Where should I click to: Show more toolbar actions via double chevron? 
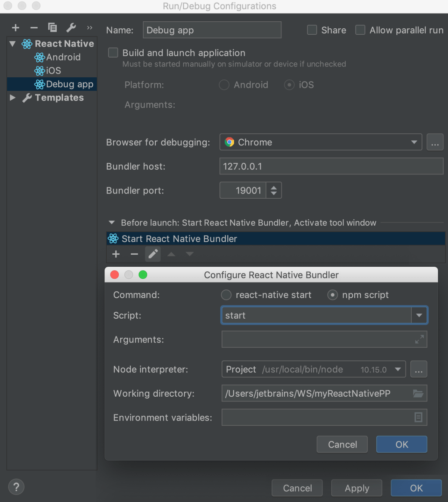90,28
